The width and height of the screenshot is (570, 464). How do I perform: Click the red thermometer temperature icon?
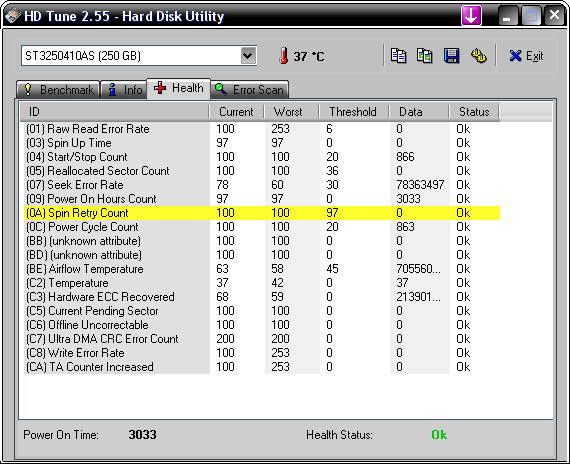(284, 56)
